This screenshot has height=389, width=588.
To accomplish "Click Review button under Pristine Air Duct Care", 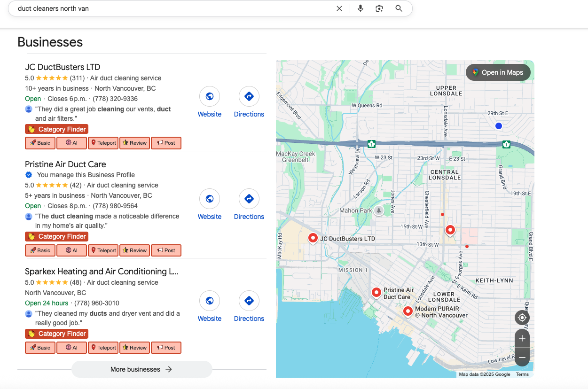I will [x=134, y=250].
